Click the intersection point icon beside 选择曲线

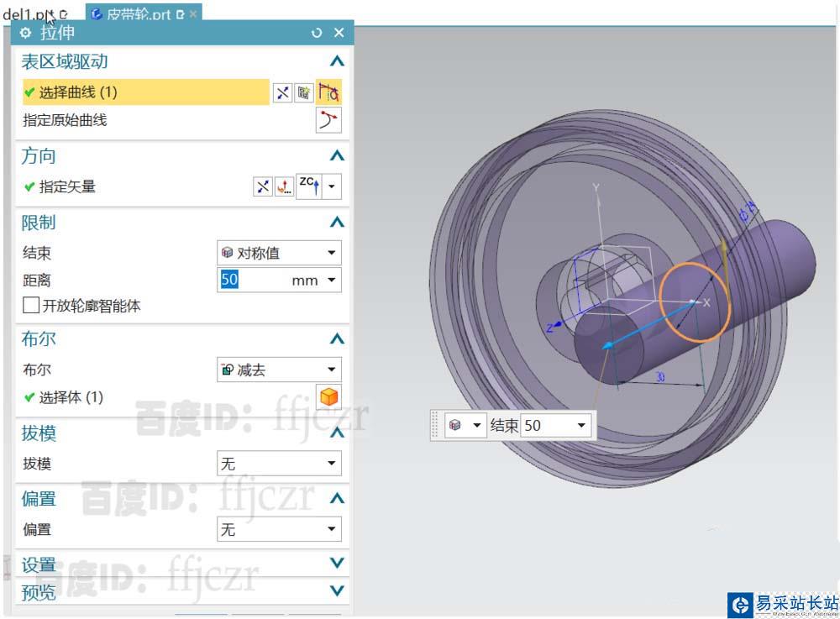coord(283,92)
